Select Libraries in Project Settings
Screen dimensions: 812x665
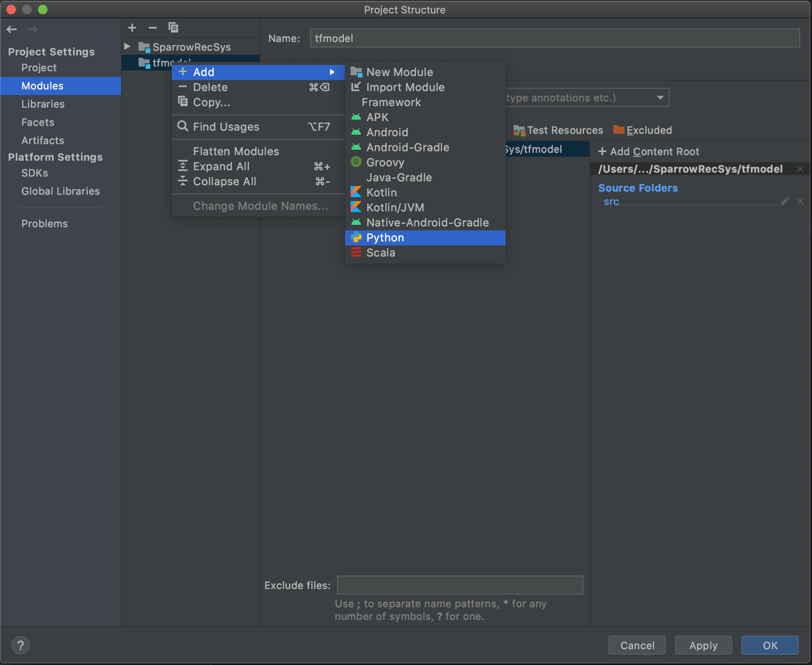point(43,104)
